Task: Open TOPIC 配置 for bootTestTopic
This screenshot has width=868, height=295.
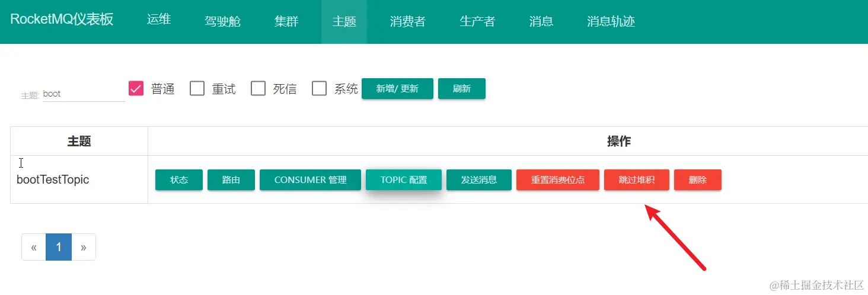Action: tap(404, 180)
